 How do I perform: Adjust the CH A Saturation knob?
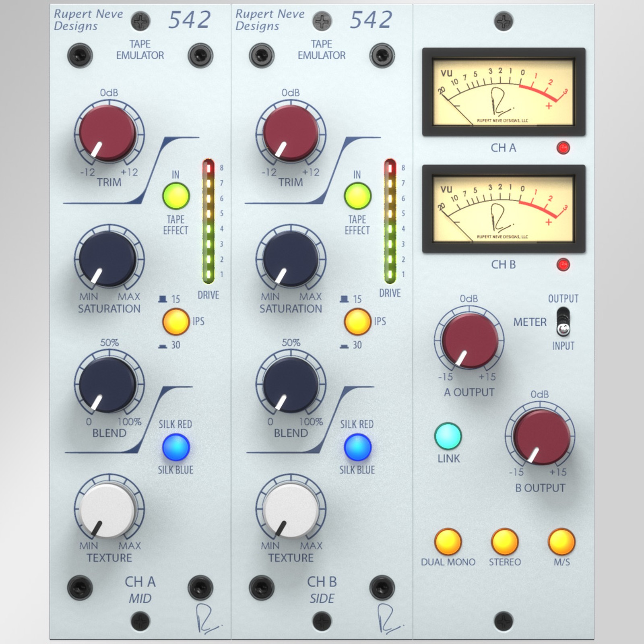(108, 259)
